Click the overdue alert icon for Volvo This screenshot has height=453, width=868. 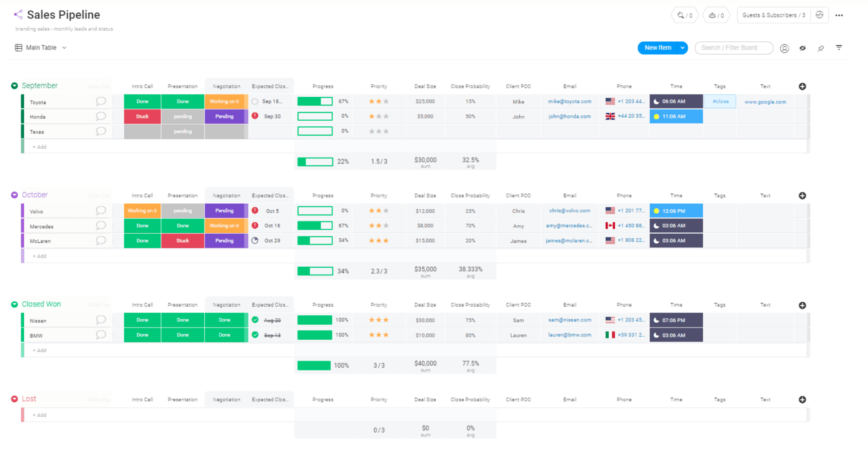click(x=255, y=211)
